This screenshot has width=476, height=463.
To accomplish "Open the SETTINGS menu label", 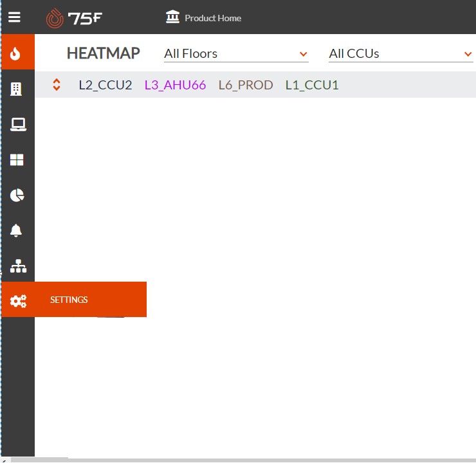I will coord(69,300).
